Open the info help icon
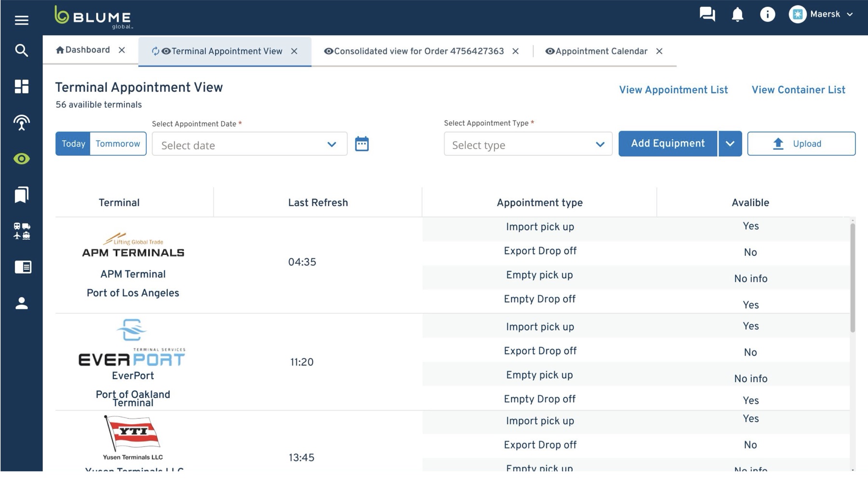 pos(767,14)
